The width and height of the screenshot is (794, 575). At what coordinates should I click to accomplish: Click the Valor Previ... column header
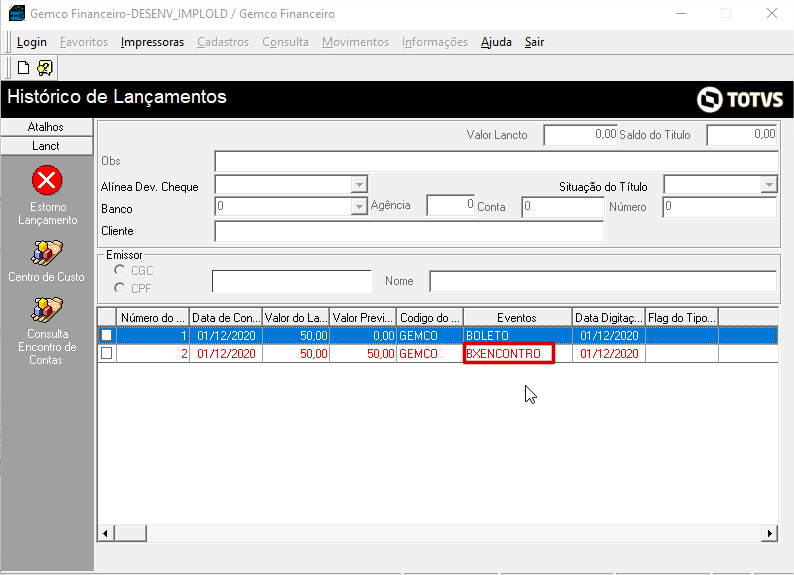click(363, 317)
